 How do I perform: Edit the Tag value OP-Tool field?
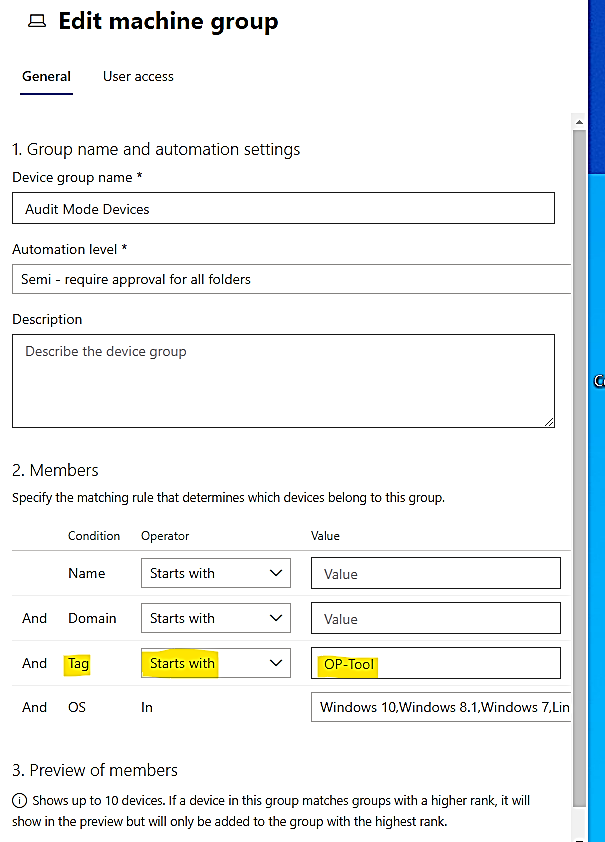tap(435, 663)
